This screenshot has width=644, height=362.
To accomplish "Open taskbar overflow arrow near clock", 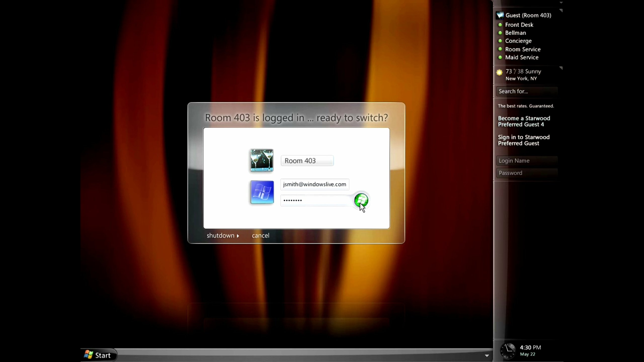I will (x=487, y=356).
